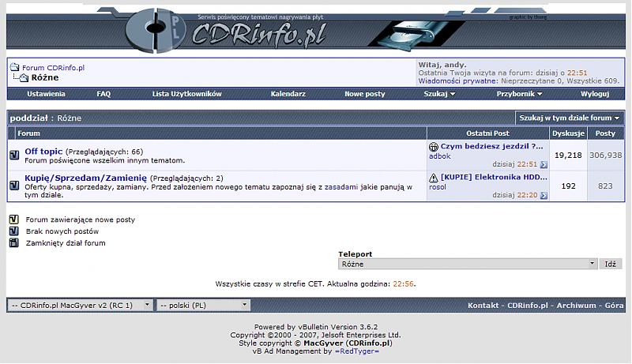The height and width of the screenshot is (364, 632).
Task: Click the Dyskusje column header
Action: click(x=568, y=133)
